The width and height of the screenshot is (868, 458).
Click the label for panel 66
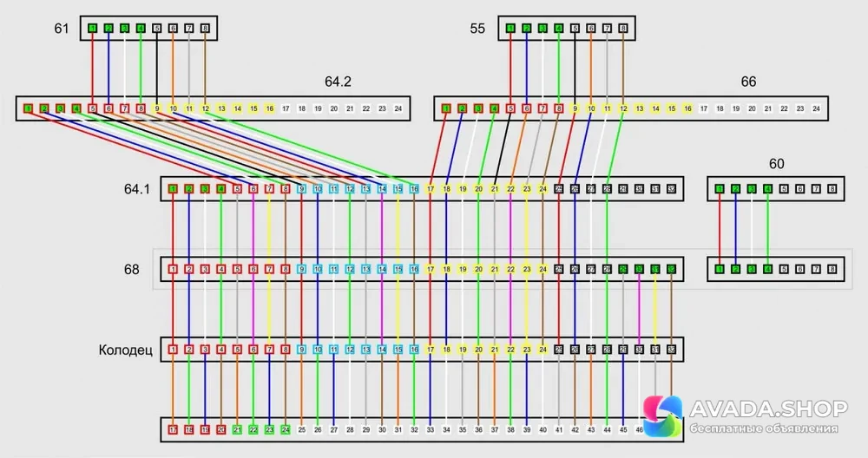[748, 82]
